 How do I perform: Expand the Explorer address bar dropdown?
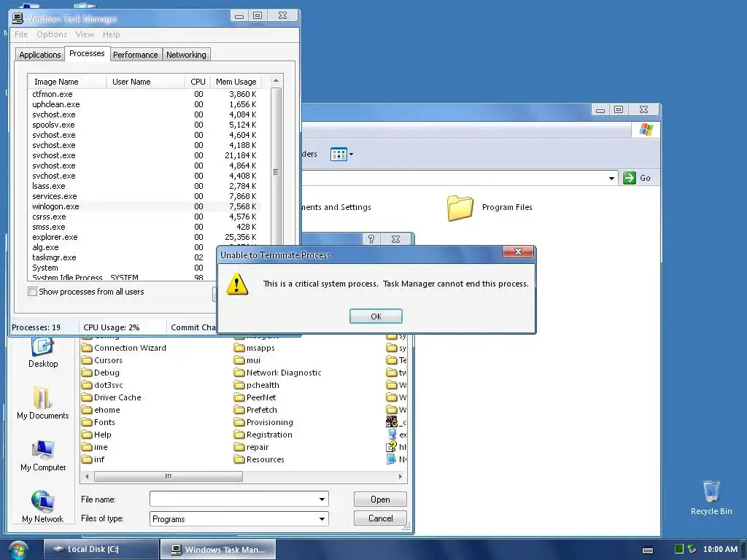(611, 178)
